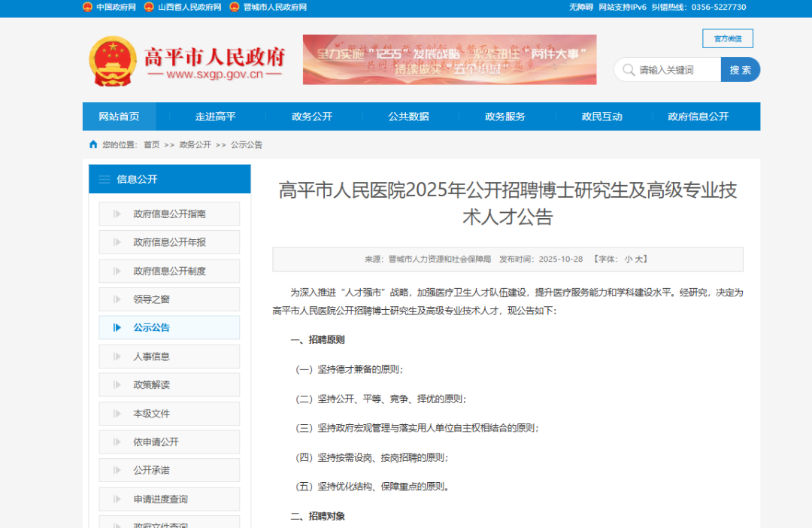Click the national emblem logo of 高平市人民政府
812x528 pixels.
(x=113, y=61)
